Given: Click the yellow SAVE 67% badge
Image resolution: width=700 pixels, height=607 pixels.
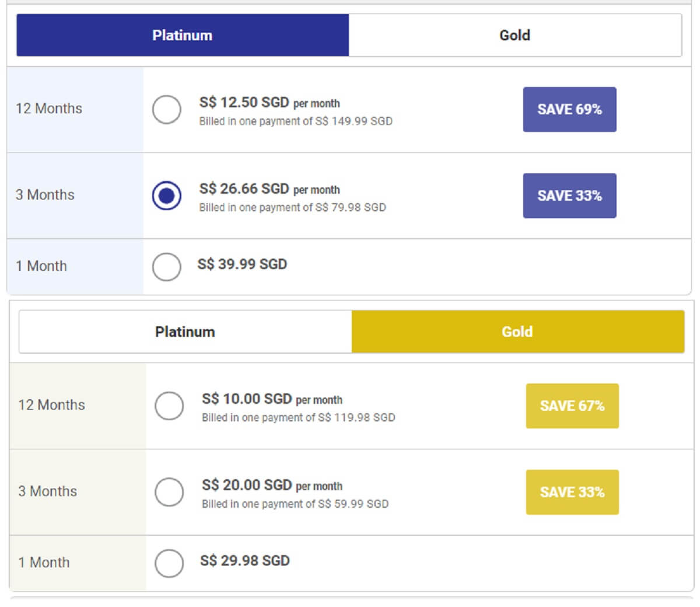Looking at the screenshot, I should click(572, 406).
